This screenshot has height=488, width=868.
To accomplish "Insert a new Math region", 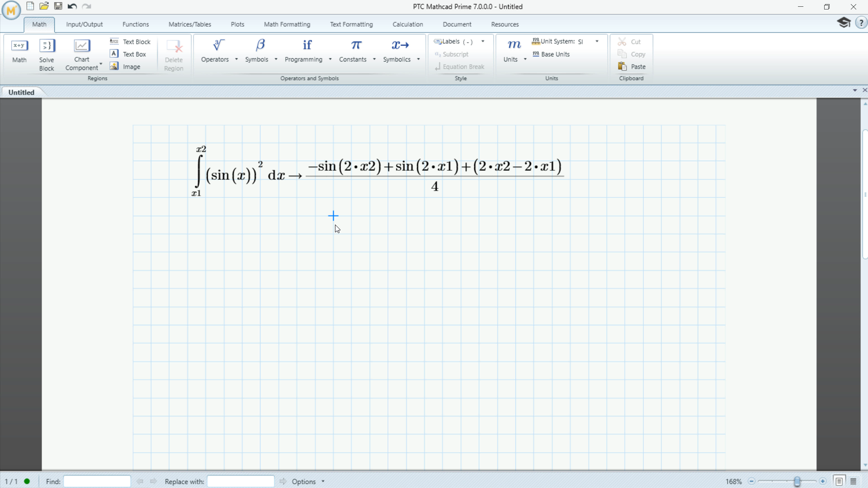I will pos(19,51).
